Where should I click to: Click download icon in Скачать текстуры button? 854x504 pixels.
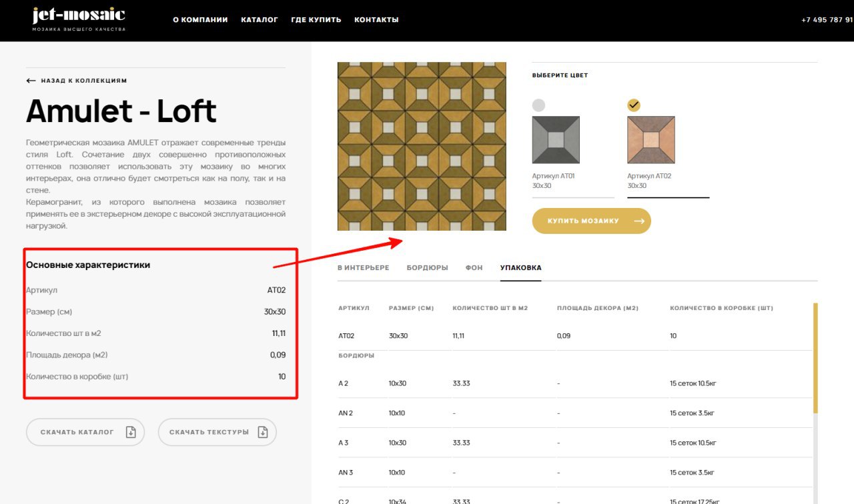(x=263, y=432)
